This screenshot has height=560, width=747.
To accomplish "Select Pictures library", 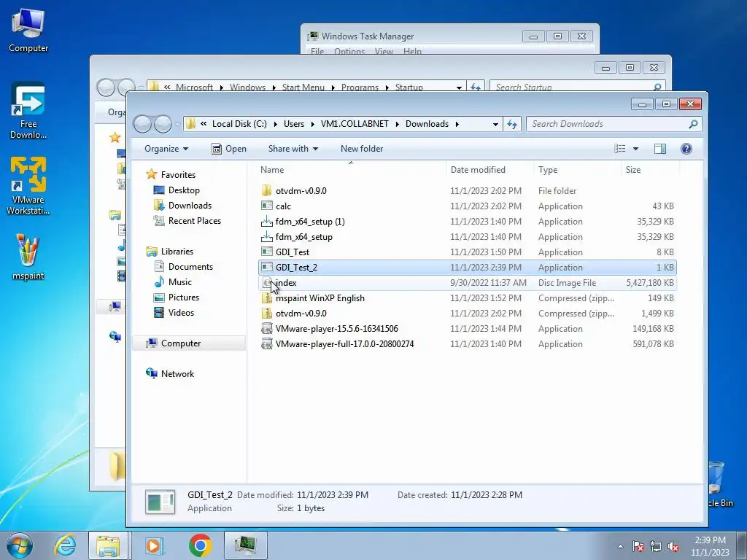I will click(x=183, y=297).
